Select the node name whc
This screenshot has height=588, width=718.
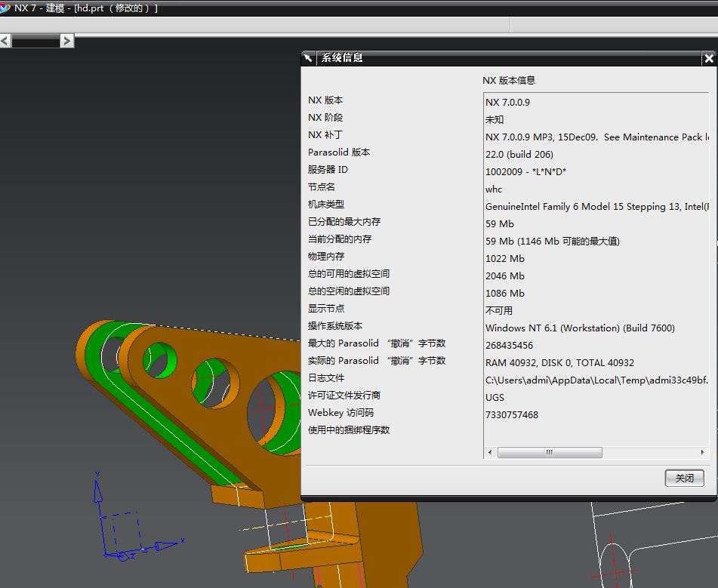coord(494,189)
